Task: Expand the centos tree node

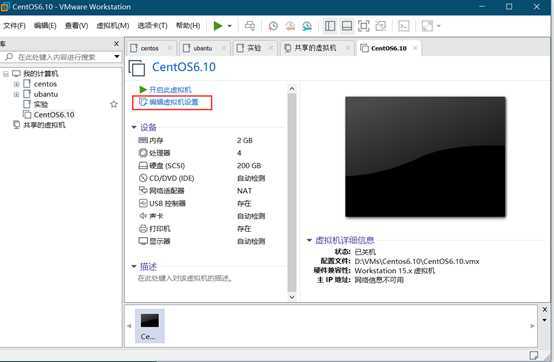Action: (x=16, y=84)
